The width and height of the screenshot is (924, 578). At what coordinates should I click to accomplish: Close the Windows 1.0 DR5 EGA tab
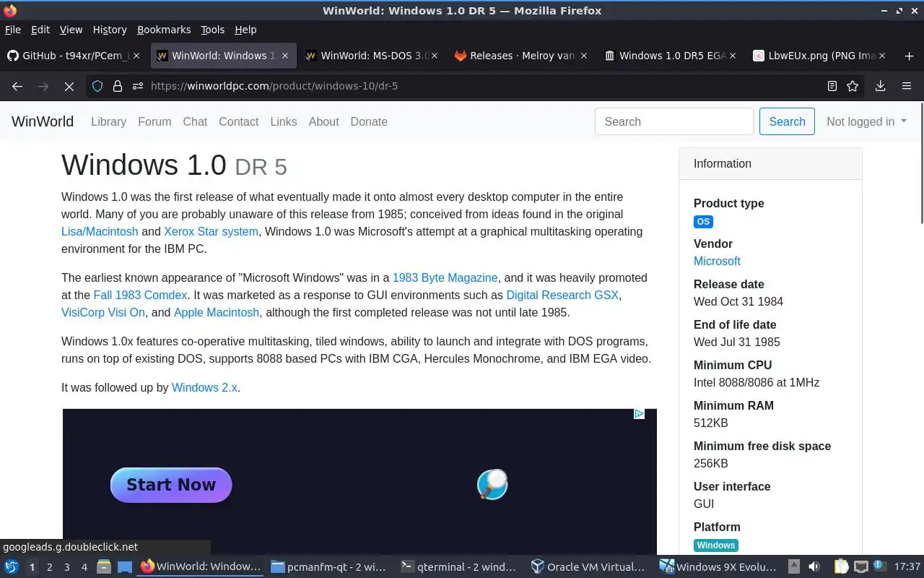coord(733,56)
